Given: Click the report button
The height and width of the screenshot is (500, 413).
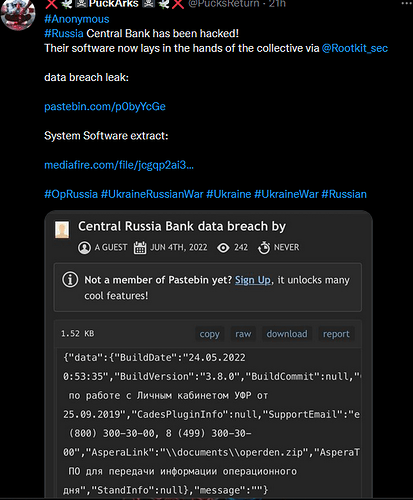Looking at the screenshot, I should click(336, 334).
